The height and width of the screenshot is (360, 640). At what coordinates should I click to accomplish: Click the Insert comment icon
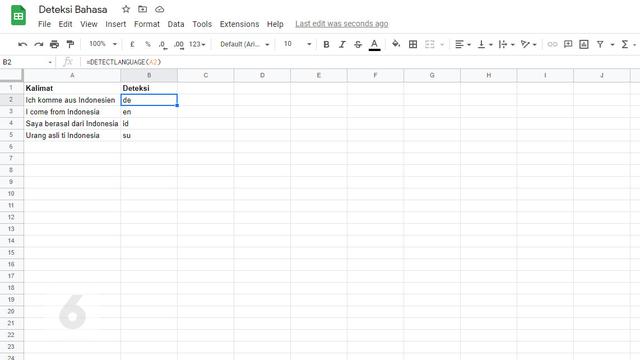click(x=568, y=44)
